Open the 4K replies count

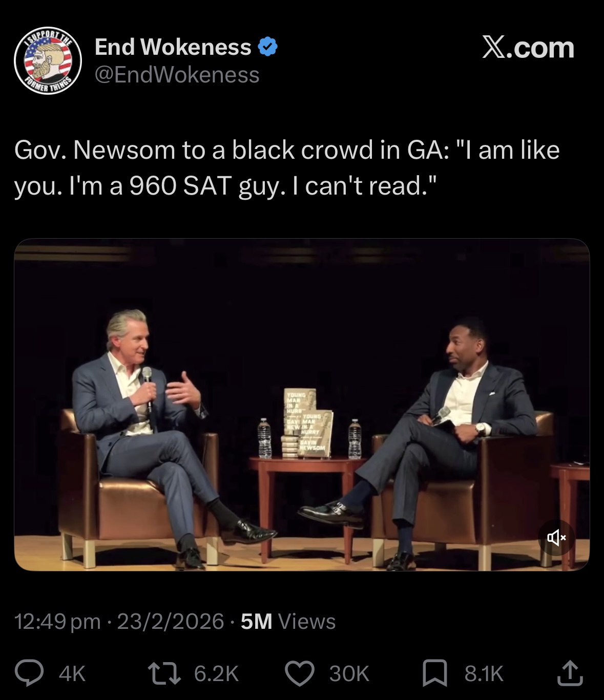[x=72, y=674]
